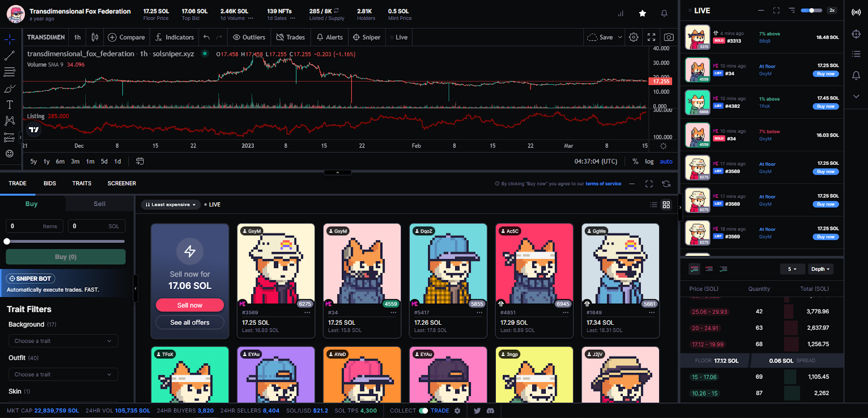
Task: Toggle log scale on the chart
Action: (649, 162)
